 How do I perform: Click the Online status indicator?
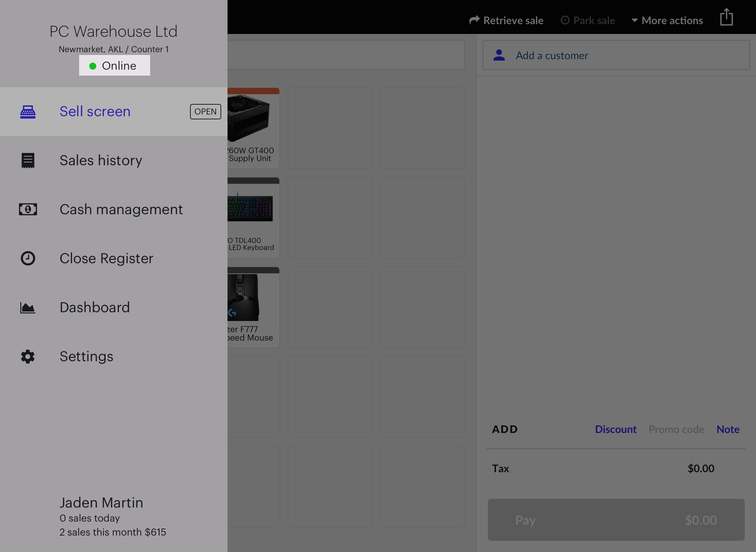point(114,65)
